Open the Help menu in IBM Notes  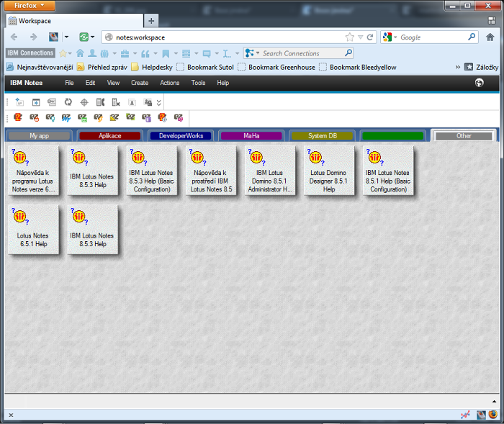[222, 83]
